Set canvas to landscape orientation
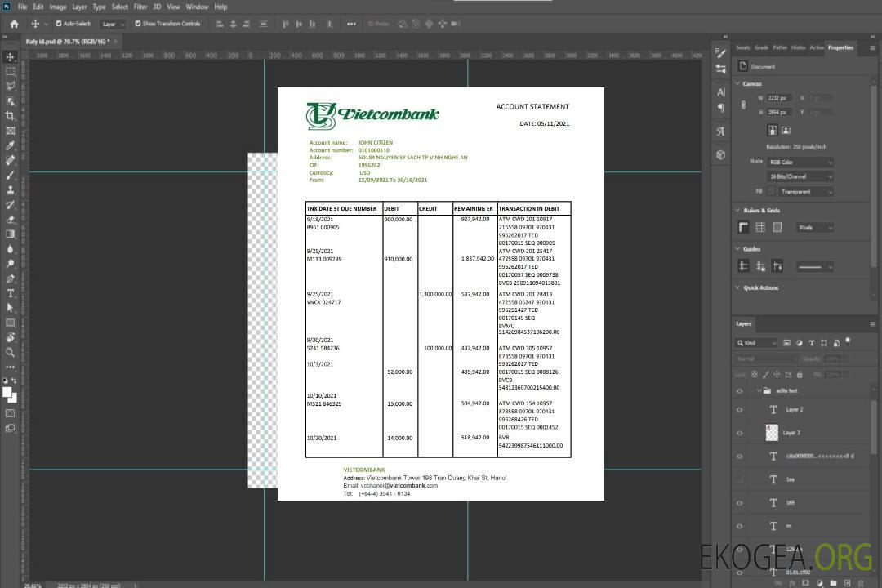This screenshot has width=882, height=588. coord(786,131)
